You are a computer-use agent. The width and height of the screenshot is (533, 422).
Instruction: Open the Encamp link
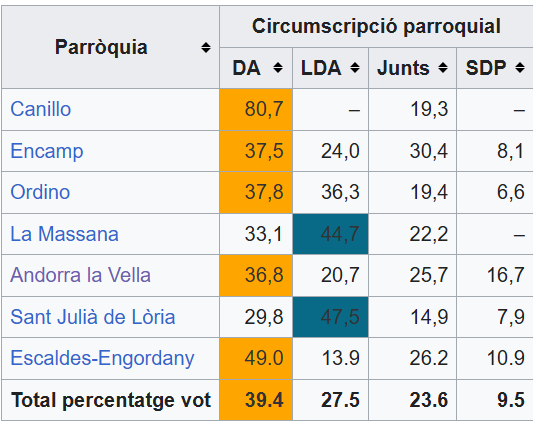tap(47, 151)
